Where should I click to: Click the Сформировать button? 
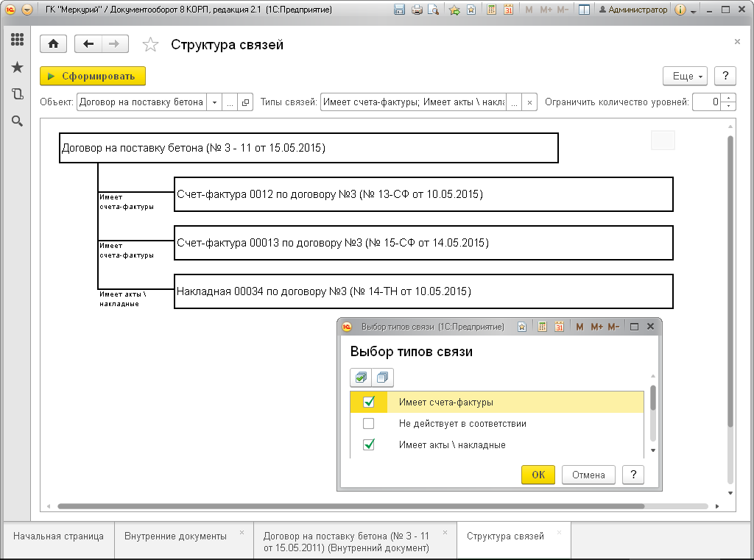click(93, 76)
